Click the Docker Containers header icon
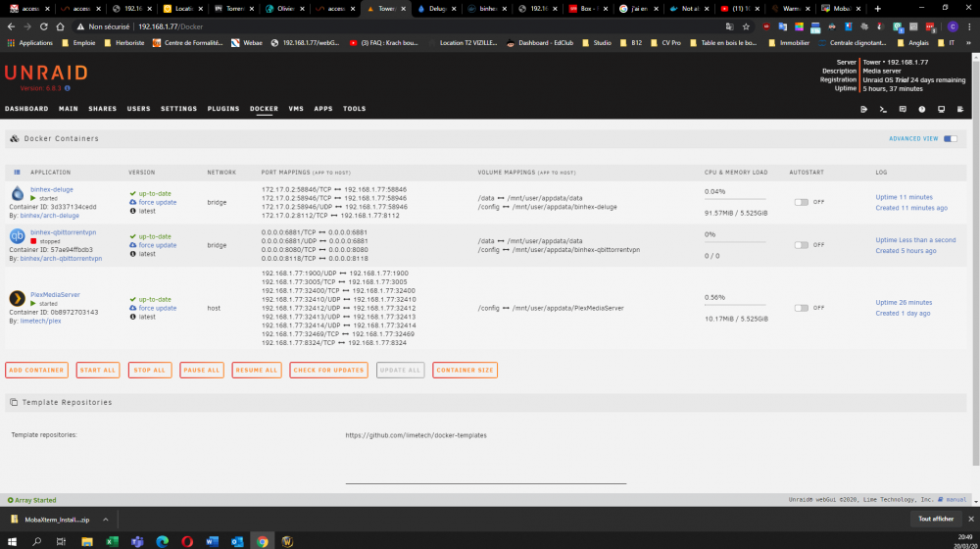Image resolution: width=980 pixels, height=549 pixels. tap(15, 139)
